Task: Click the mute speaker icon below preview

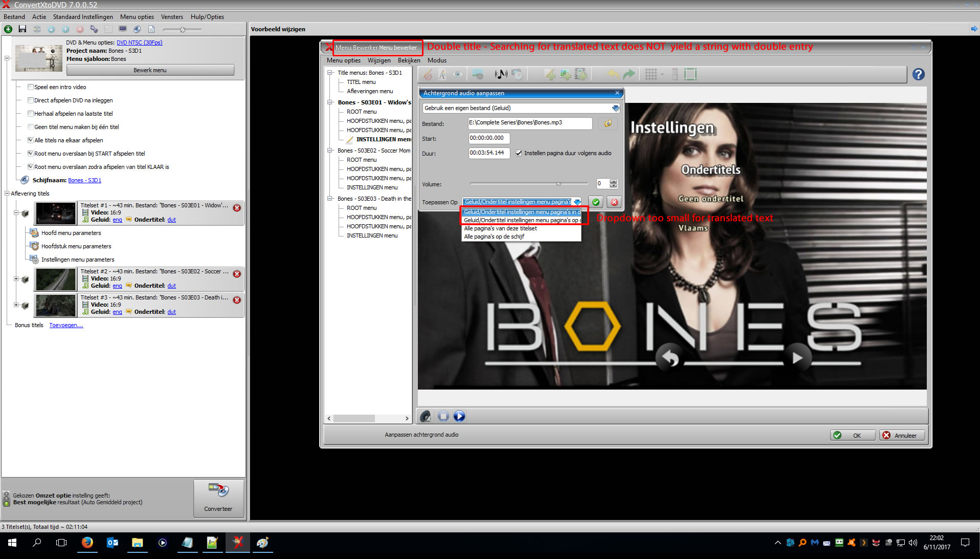Action: click(x=426, y=417)
